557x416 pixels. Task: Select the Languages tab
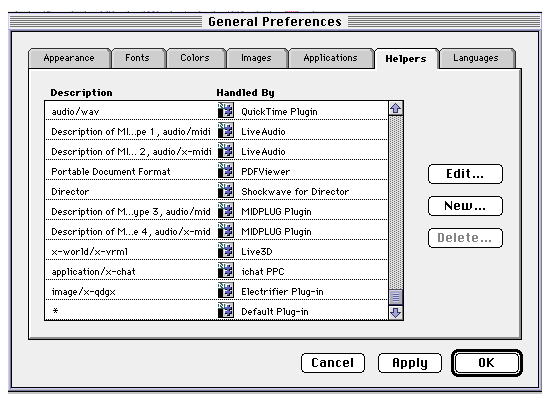click(x=476, y=58)
